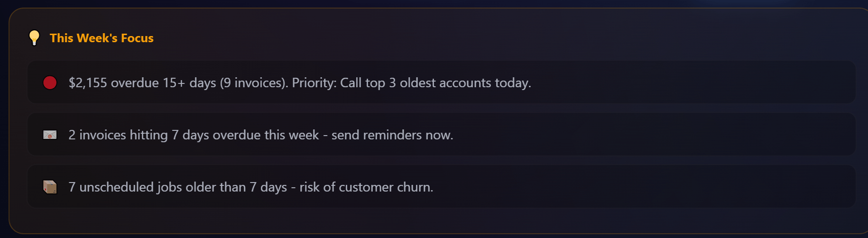Click "risk of customer churn" text

pyautogui.click(x=366, y=187)
